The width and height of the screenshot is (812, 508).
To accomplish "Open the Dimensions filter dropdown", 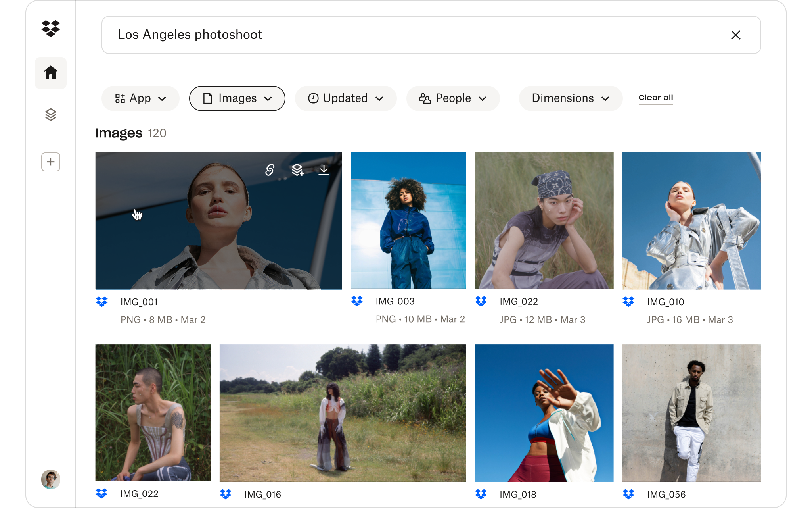I will pyautogui.click(x=570, y=98).
